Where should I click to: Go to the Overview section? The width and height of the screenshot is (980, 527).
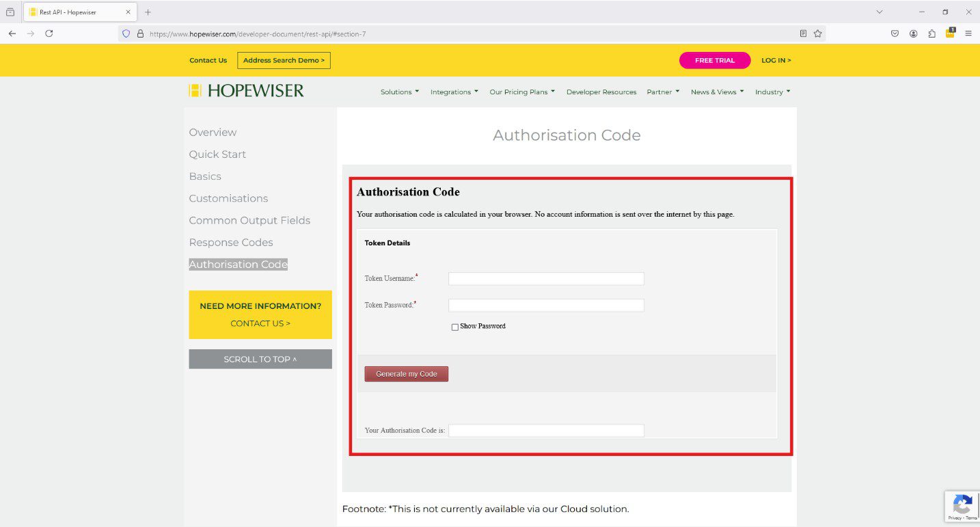[213, 133]
